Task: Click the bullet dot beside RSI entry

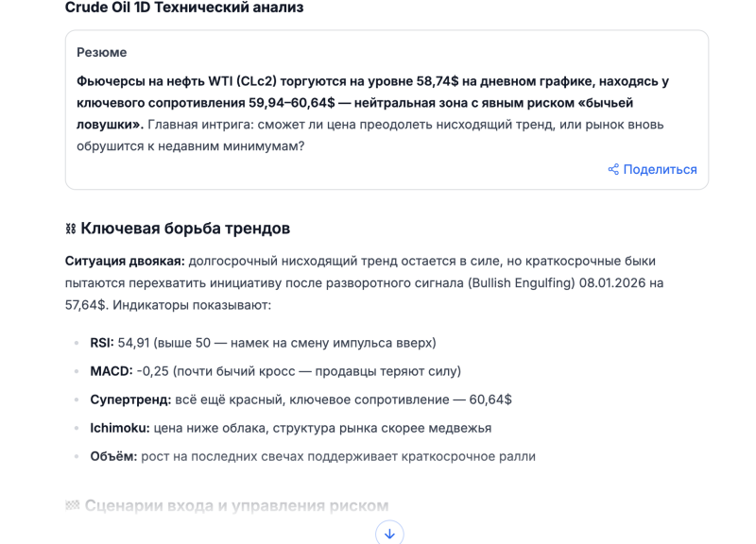Action: coord(77,341)
